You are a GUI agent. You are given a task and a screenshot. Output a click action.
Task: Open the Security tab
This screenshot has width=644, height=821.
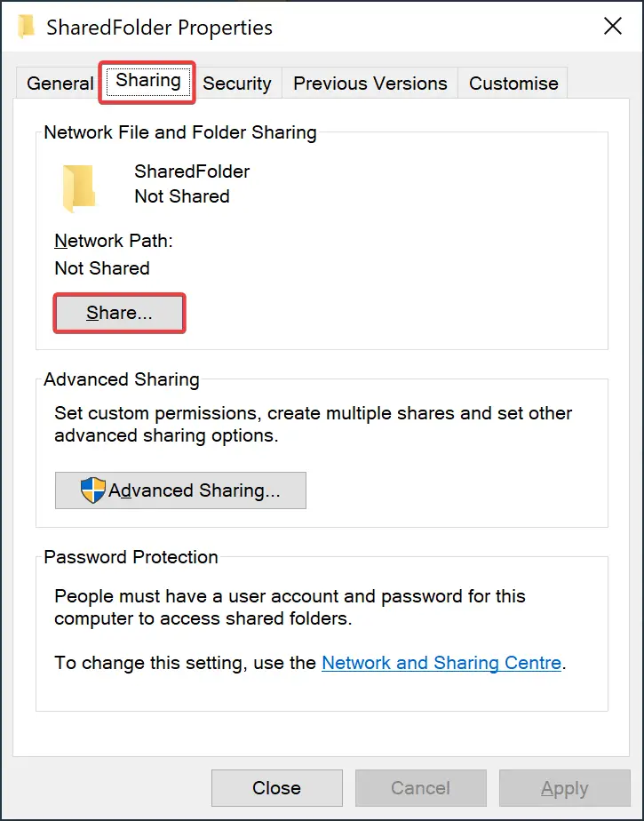coord(237,84)
